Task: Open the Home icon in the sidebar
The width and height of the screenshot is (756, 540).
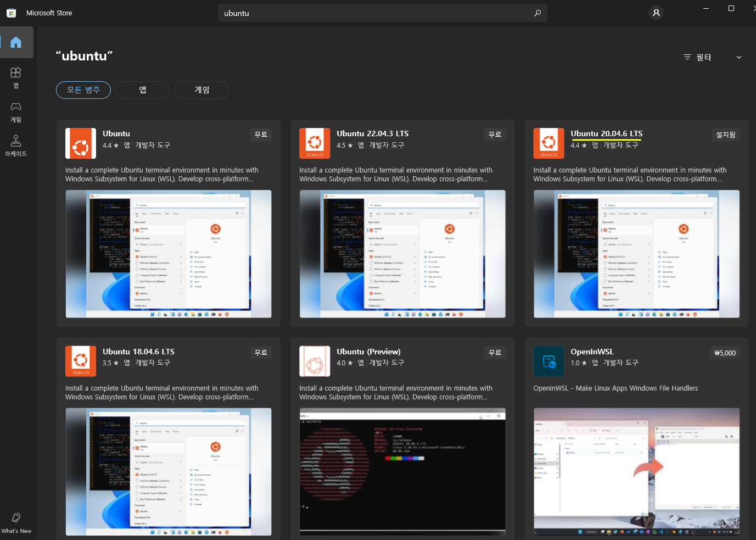Action: pos(16,42)
